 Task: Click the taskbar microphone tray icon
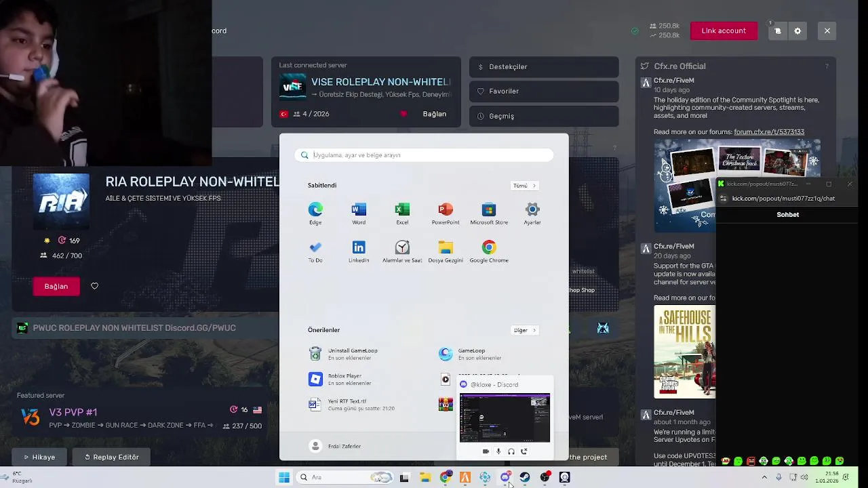pos(778,477)
